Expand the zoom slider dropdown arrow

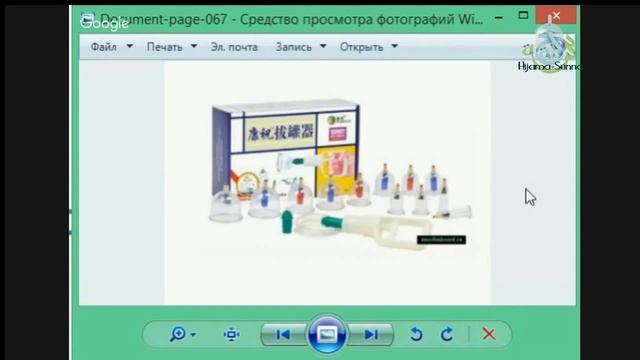[193, 335]
